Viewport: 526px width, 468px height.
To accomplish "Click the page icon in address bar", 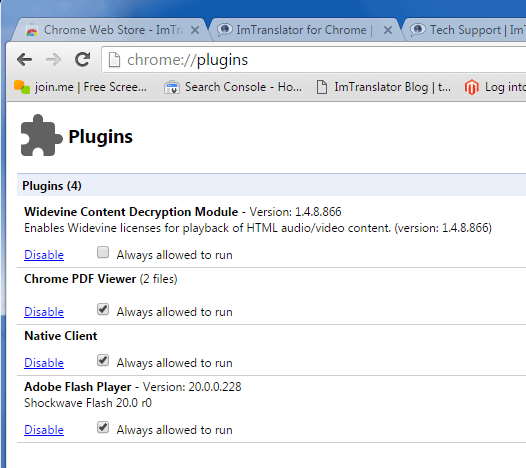I will click(x=114, y=60).
